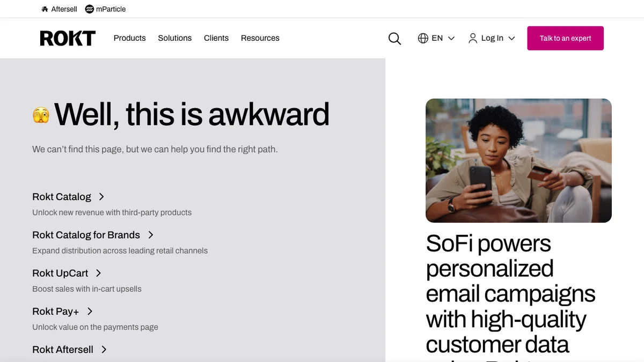Click the ROKT logo
This screenshot has width=644, height=362.
pos(68,38)
